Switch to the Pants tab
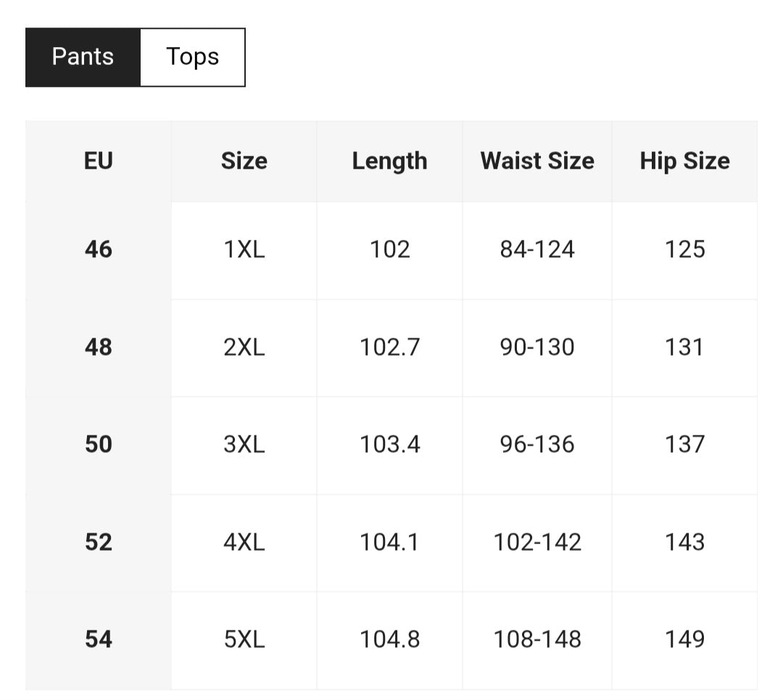The width and height of the screenshot is (783, 700). tap(83, 57)
